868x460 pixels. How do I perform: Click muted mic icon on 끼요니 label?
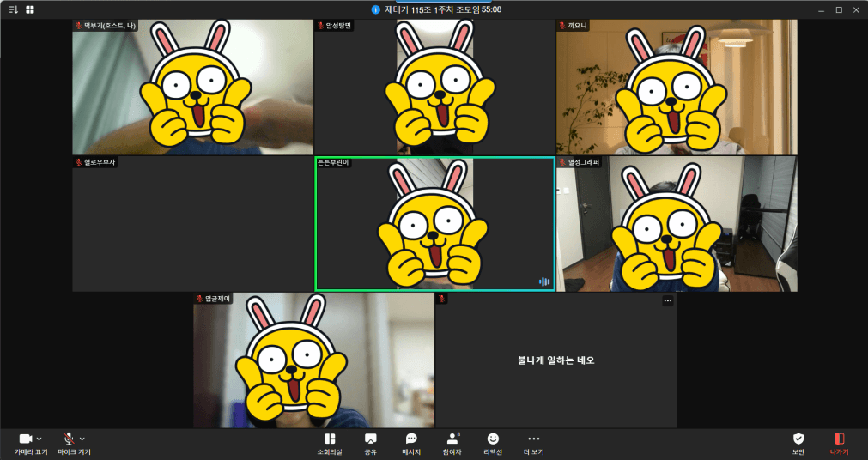[561, 26]
